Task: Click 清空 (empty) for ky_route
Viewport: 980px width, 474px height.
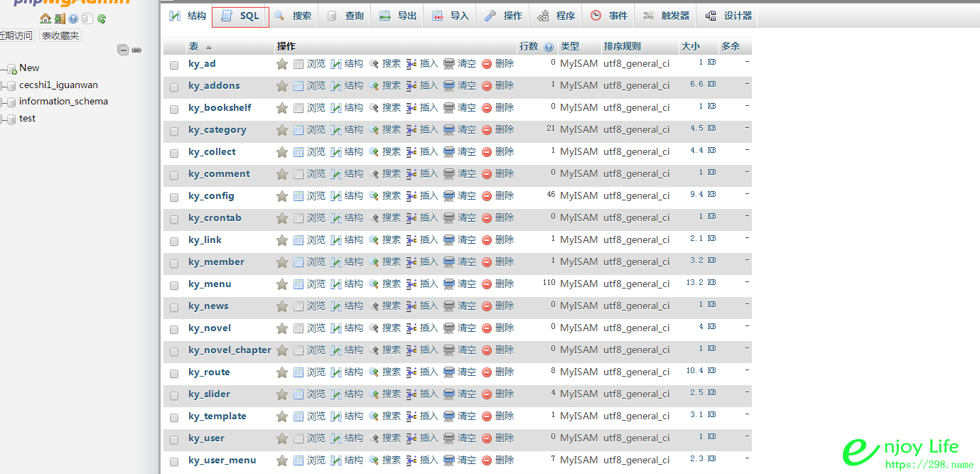Action: point(460,372)
